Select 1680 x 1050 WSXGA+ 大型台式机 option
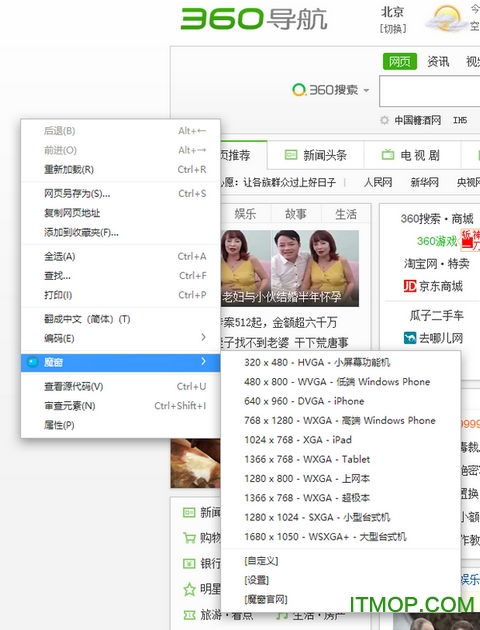This screenshot has height=630, width=480. click(x=341, y=536)
